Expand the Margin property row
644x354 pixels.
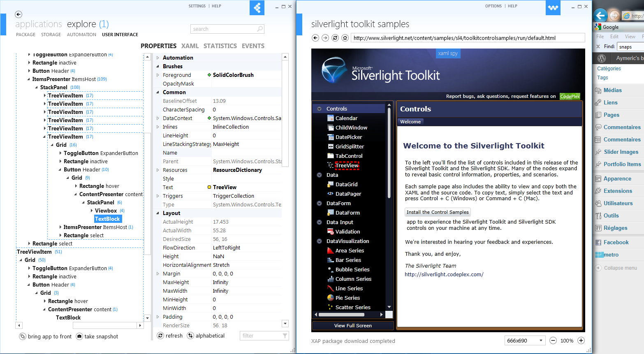(158, 273)
